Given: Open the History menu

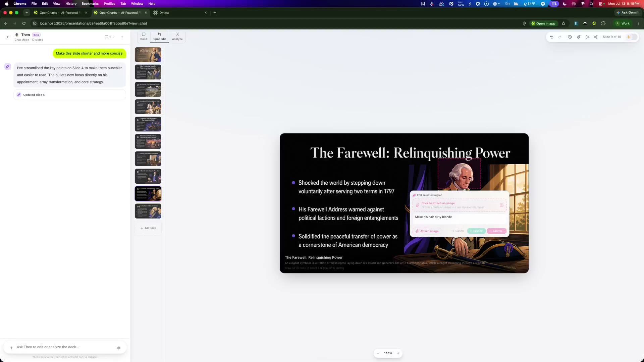Looking at the screenshot, I should [71, 4].
